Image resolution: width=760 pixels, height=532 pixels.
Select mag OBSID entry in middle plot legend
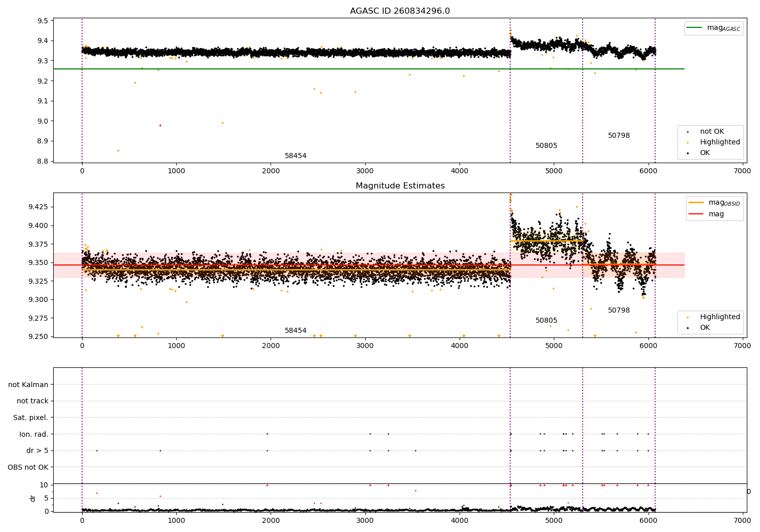[x=714, y=203]
